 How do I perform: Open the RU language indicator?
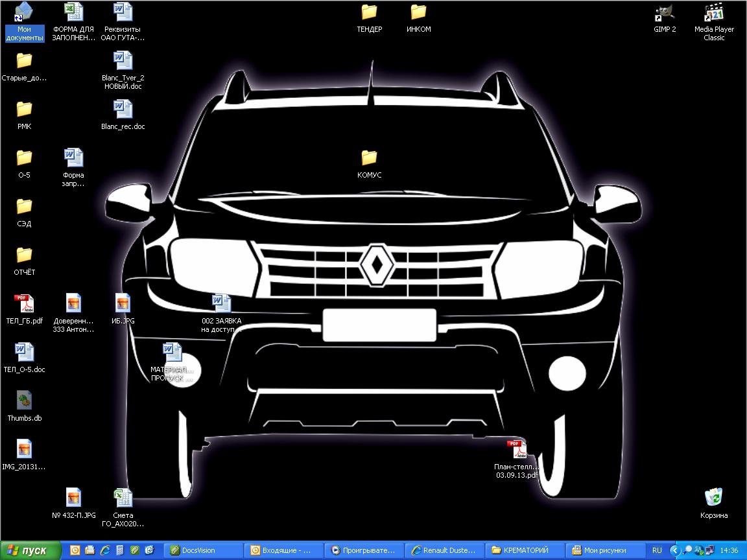coord(657,550)
